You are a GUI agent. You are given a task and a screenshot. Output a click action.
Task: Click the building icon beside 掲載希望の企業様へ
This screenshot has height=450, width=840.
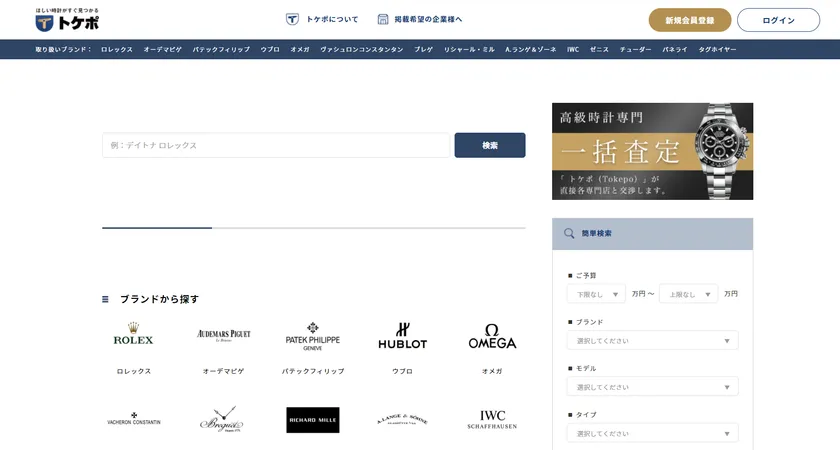[x=382, y=19]
